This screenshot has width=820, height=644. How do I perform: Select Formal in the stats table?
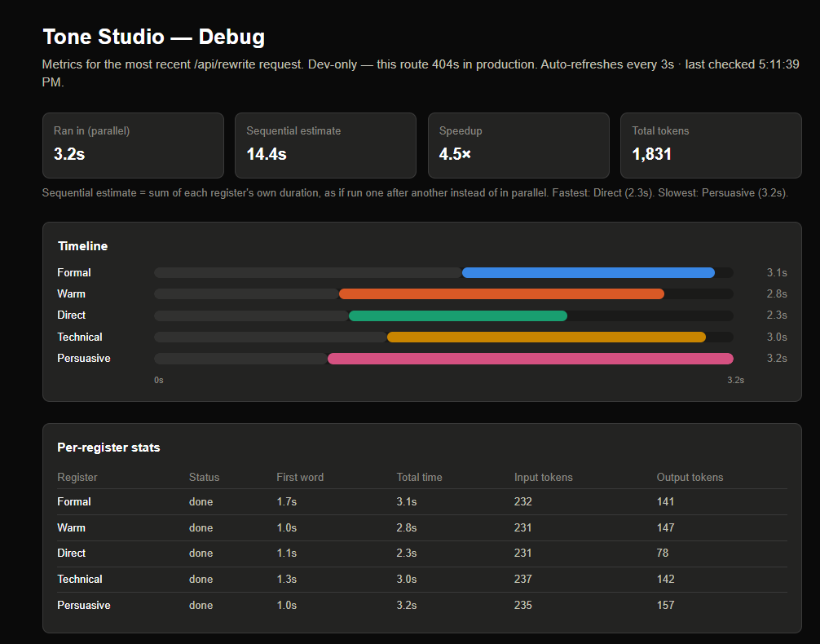74,501
